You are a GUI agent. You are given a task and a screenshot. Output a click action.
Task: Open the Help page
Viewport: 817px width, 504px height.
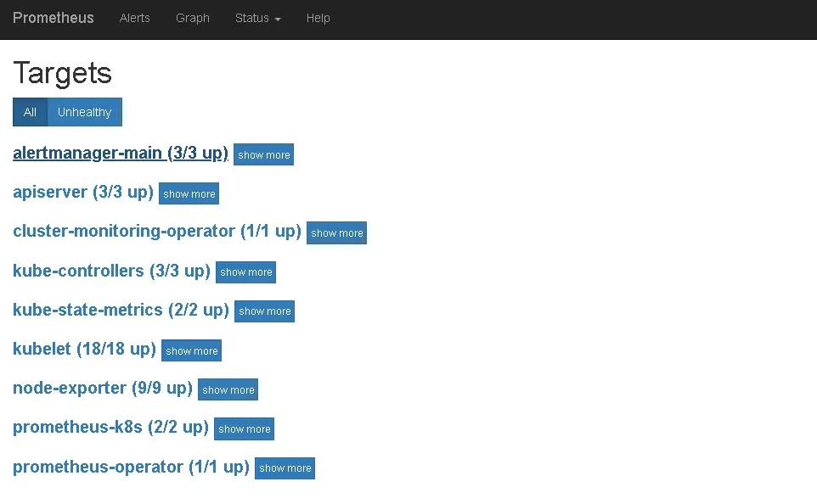[318, 18]
